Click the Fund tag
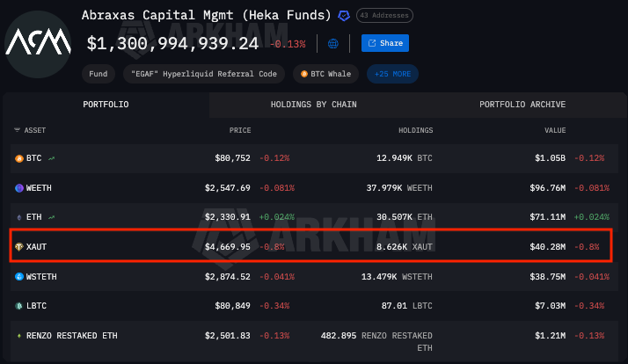 click(x=99, y=74)
